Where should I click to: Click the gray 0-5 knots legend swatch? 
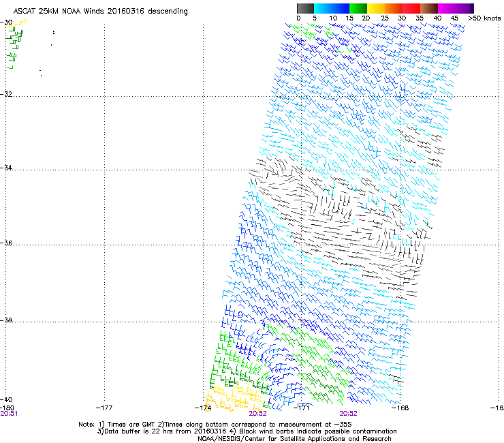tap(305, 8)
